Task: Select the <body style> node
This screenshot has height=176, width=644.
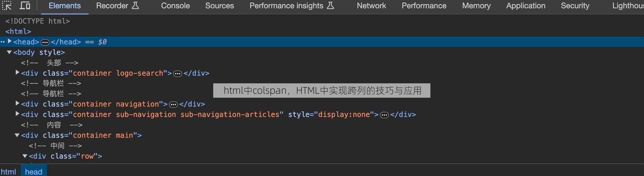Action: (x=39, y=52)
